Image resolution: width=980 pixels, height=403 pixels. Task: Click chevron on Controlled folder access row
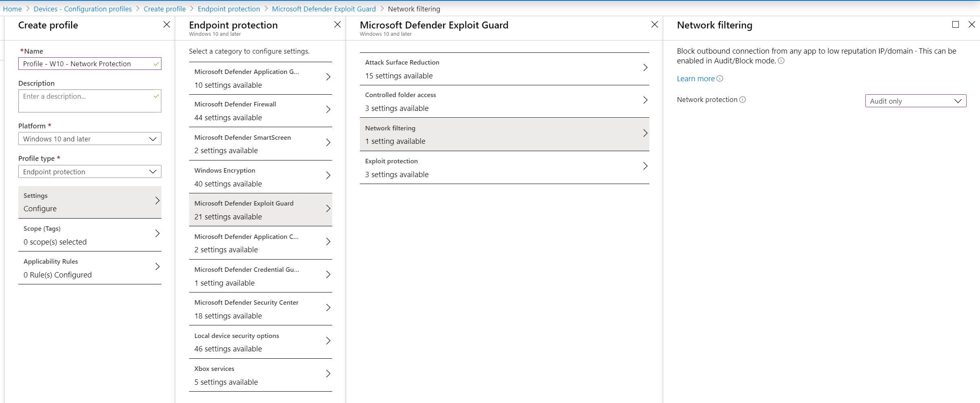(x=645, y=100)
